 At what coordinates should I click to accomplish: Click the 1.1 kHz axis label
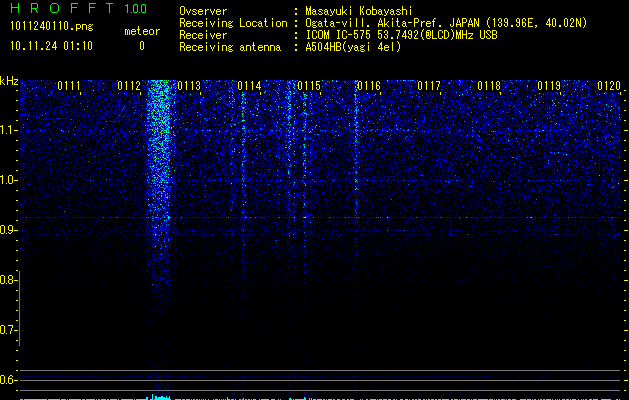pyautogui.click(x=8, y=130)
